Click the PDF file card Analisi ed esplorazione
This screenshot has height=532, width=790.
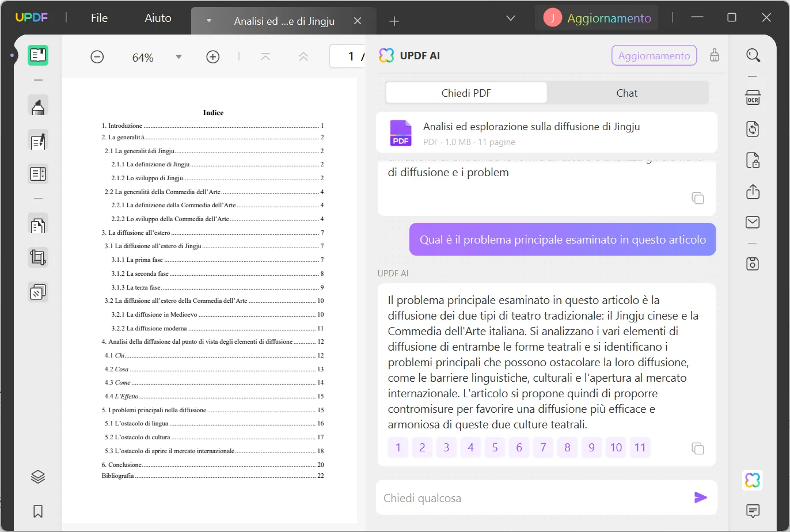point(546,133)
